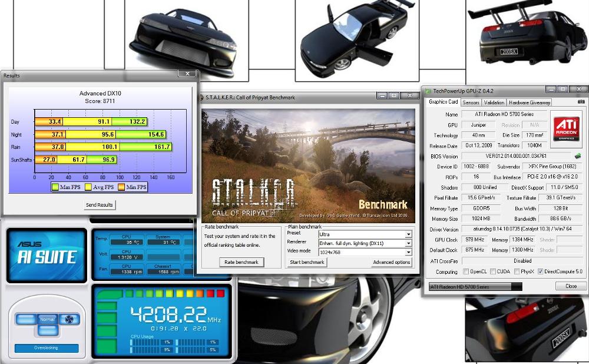Switch to the Graphics Card tab

pyautogui.click(x=444, y=102)
